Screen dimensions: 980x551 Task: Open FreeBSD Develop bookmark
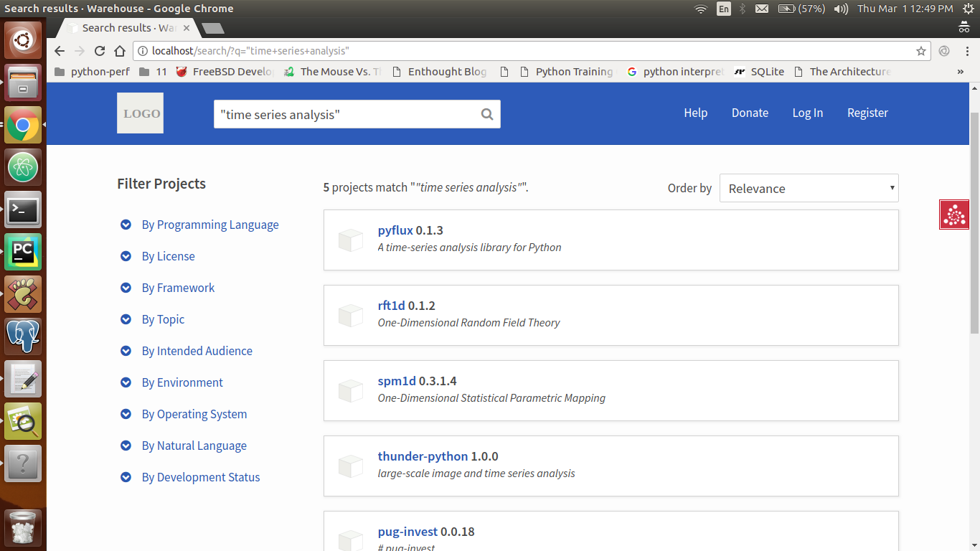(225, 72)
